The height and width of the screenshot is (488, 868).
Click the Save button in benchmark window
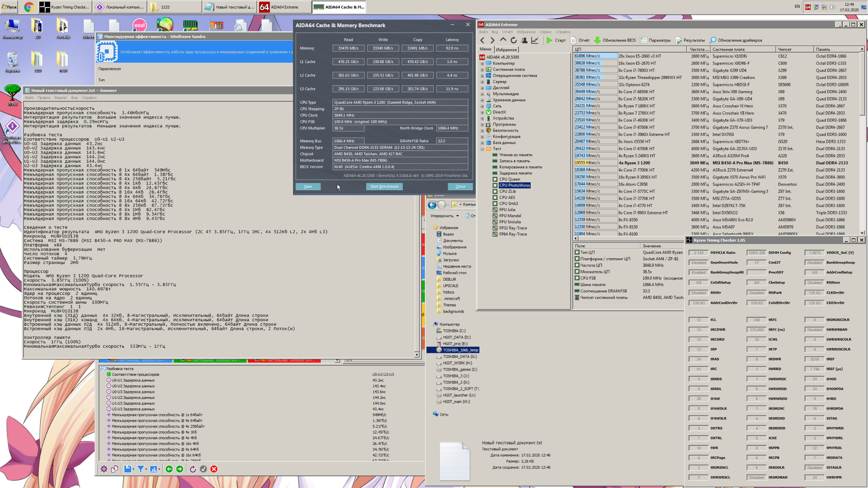308,186
